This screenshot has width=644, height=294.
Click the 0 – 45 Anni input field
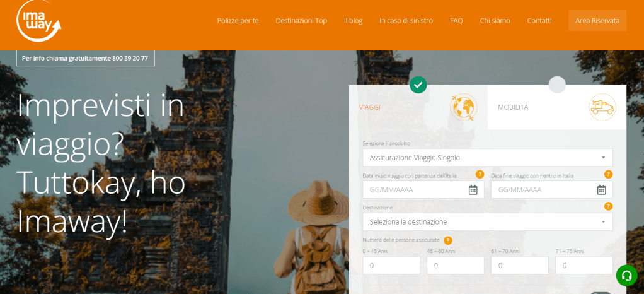tap(391, 266)
